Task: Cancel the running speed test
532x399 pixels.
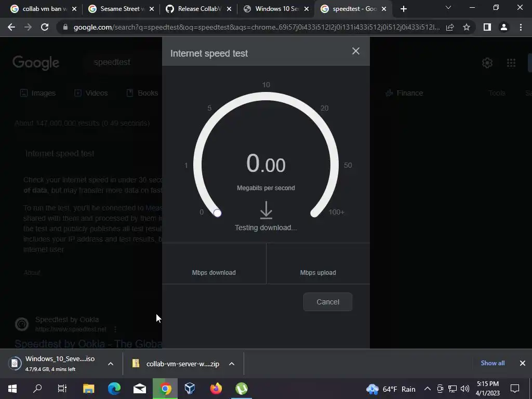Action: (x=328, y=302)
